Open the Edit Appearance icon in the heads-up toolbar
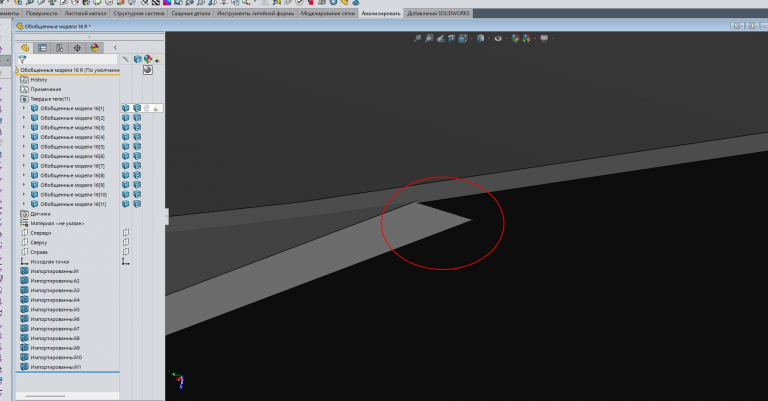 [515, 38]
